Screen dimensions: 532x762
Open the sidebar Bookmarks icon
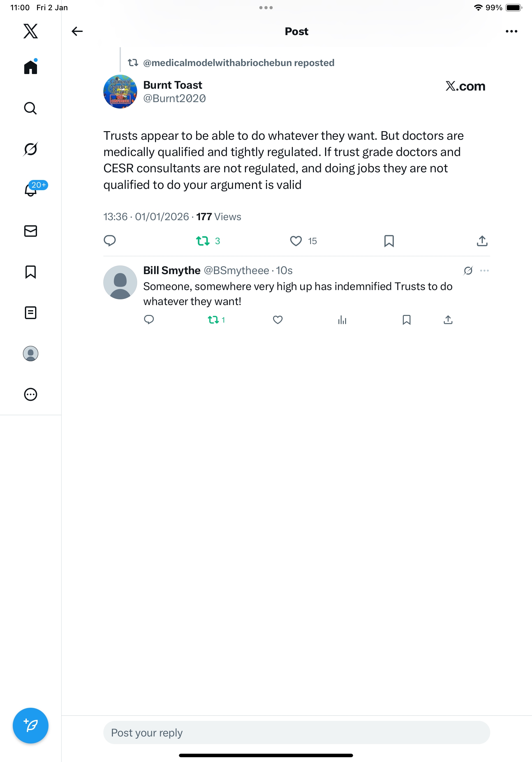[x=31, y=272]
